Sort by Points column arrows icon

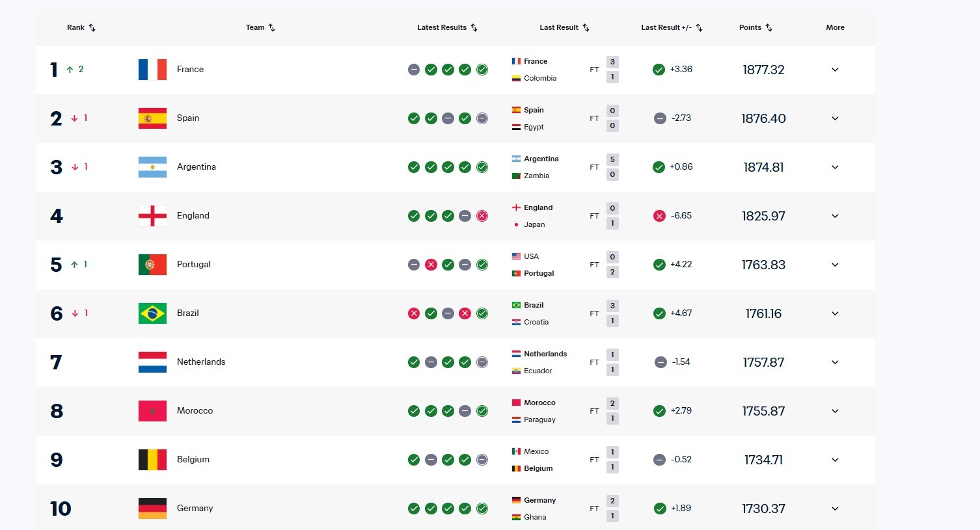click(x=769, y=27)
